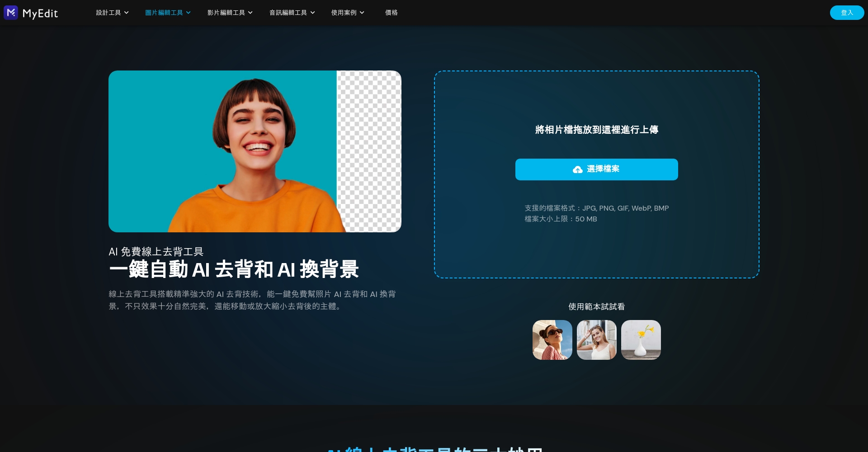Try the sample white vase flower thumbnail
The height and width of the screenshot is (452, 868).
coord(641,340)
